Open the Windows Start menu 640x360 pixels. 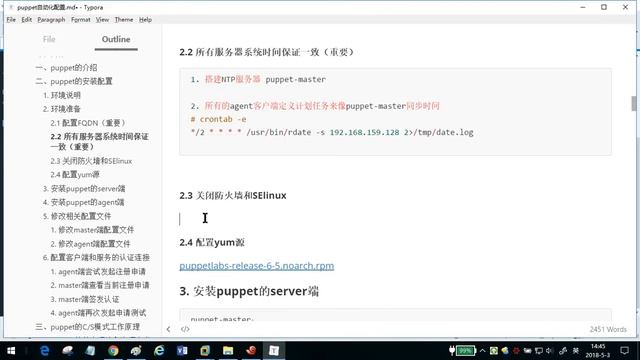click(11, 351)
